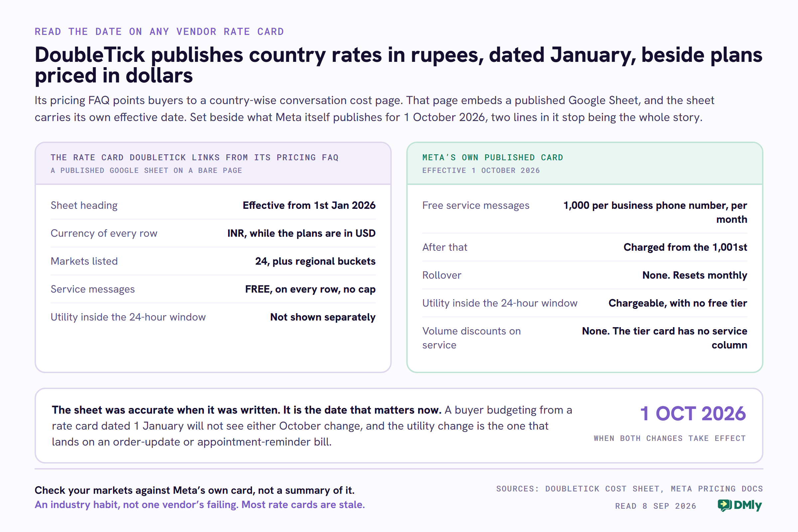This screenshot has width=798, height=532.
Task: Click 'None. The tier card has no service column'
Action: [x=664, y=338]
